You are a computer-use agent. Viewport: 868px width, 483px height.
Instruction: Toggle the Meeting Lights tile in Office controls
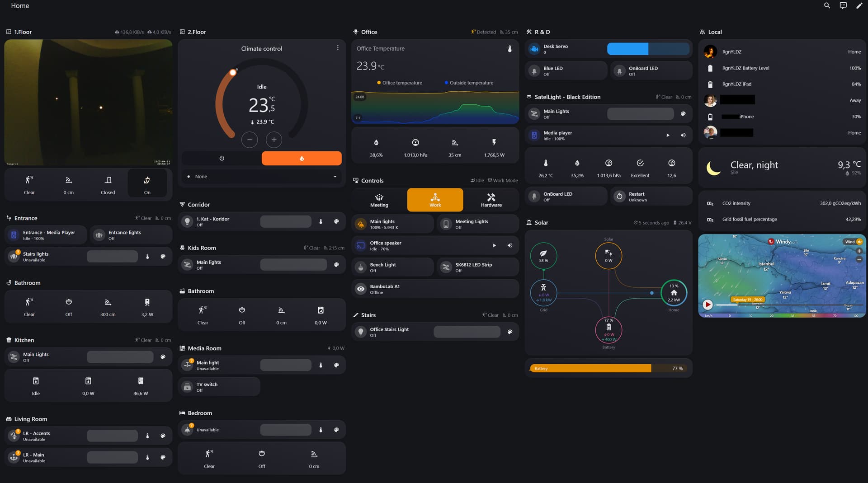point(477,224)
